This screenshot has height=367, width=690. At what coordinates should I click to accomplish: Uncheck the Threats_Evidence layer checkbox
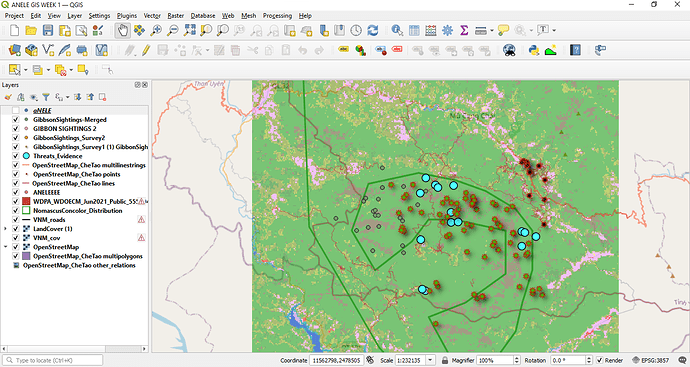pos(16,156)
